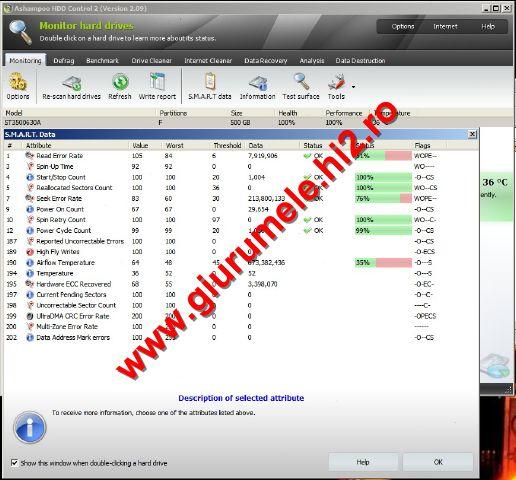Click the Information drive icon
Viewport: 516px width, 480px height.
258,83
